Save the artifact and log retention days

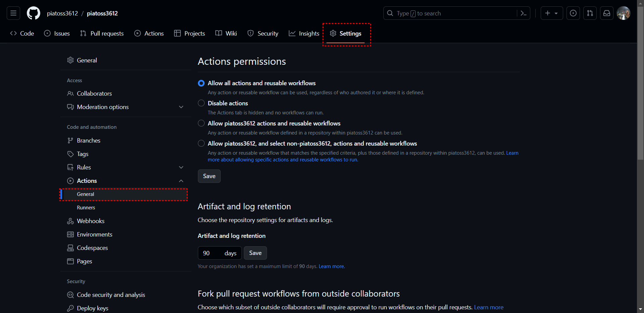tap(255, 253)
